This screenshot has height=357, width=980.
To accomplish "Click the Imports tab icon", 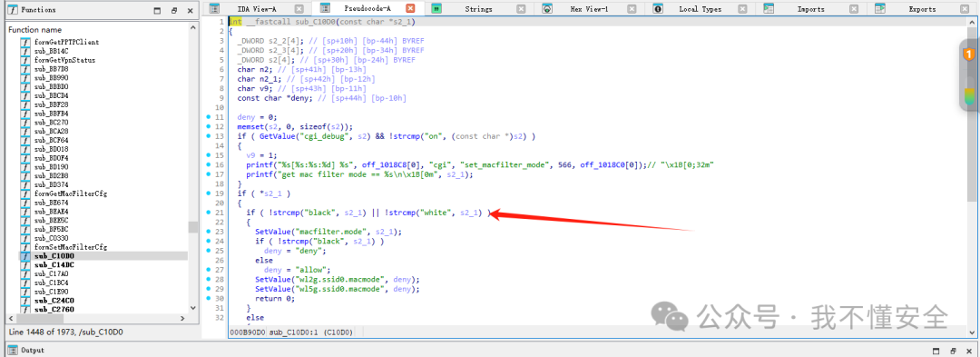I will [x=769, y=9].
